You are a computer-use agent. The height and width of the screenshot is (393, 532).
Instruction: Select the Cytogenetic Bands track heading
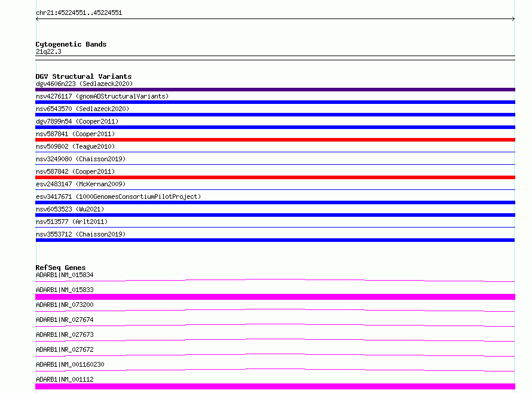pyautogui.click(x=71, y=44)
